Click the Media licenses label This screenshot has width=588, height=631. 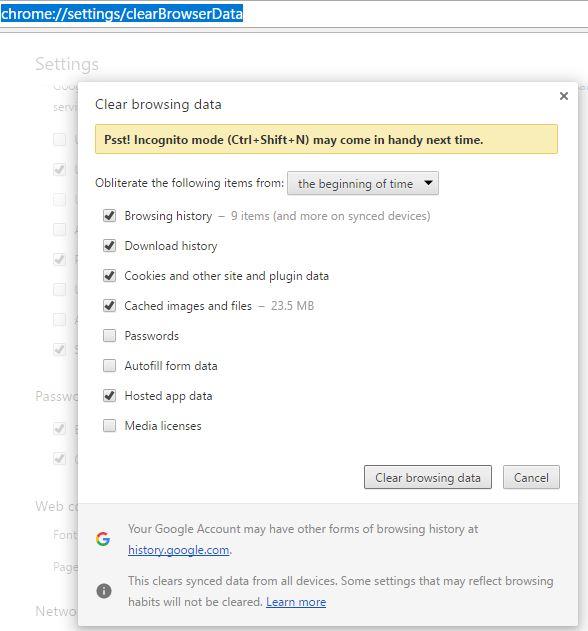(163, 426)
